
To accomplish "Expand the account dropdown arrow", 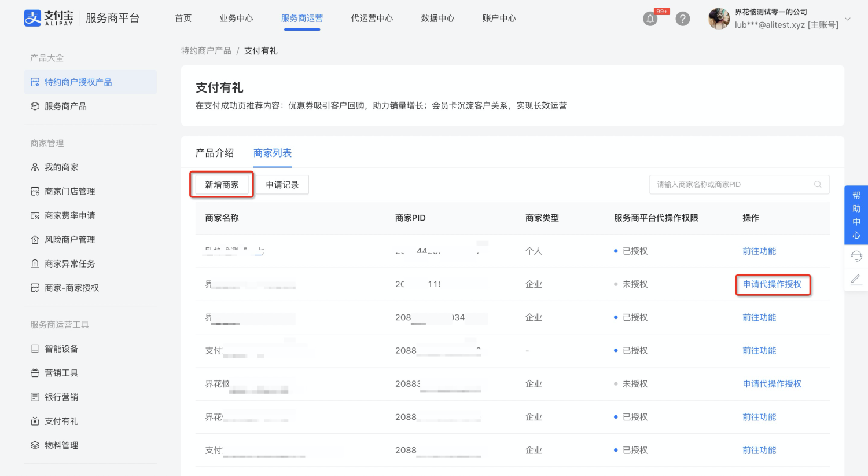I will [848, 19].
